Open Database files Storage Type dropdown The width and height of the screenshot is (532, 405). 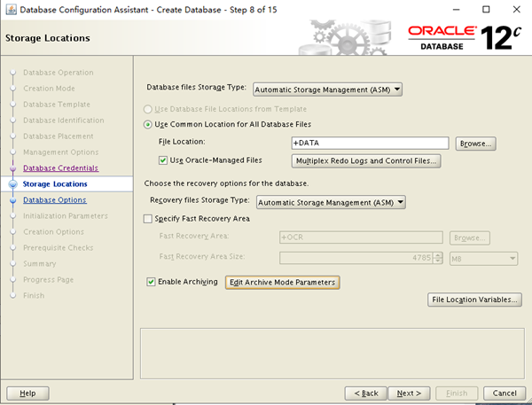click(327, 90)
